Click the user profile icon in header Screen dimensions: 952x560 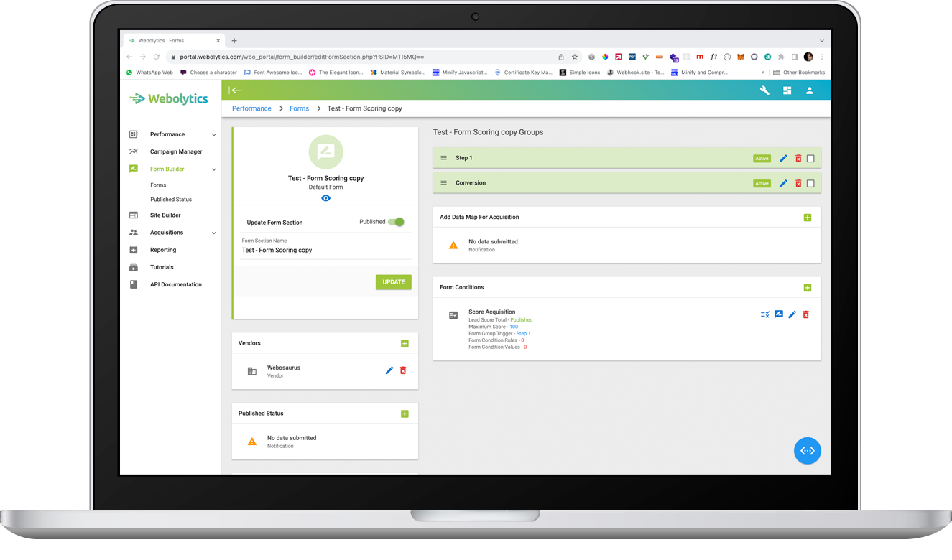809,90
